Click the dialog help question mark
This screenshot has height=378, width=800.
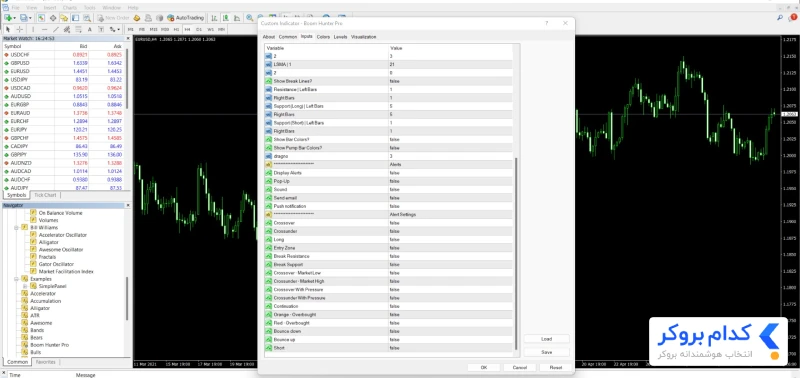click(546, 23)
